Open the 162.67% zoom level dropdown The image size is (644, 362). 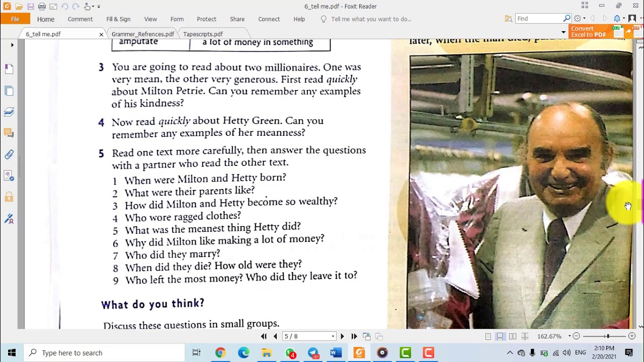click(x=570, y=336)
